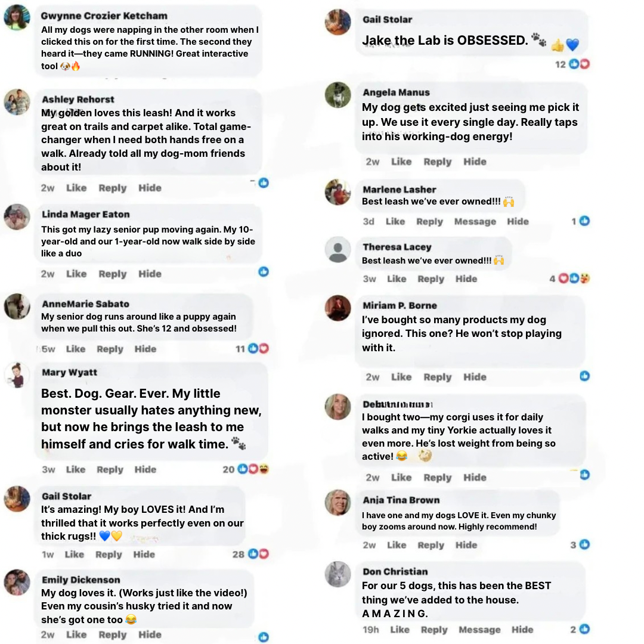Screen dimensions: 644x644
Task: Open Theresa Lacey's default avatar
Action: tap(338, 249)
